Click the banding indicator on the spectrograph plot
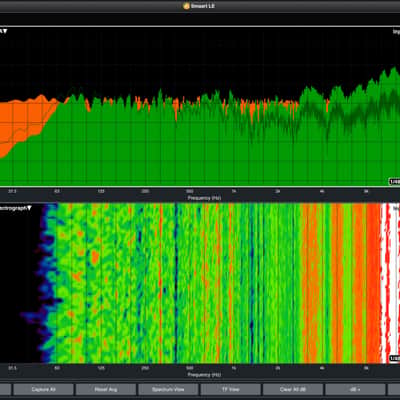 point(394,358)
